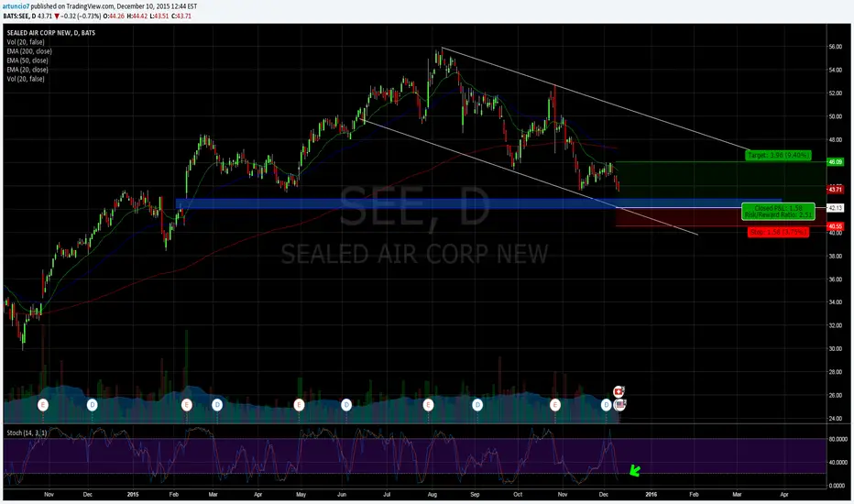The height and width of the screenshot is (504, 854).
Task: Click the O:44.26 open value in header
Action: pyautogui.click(x=115, y=16)
